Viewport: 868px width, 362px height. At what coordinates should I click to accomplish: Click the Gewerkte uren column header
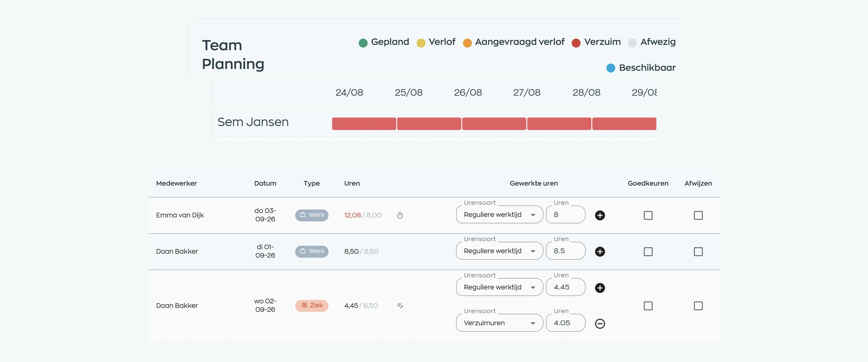(534, 183)
